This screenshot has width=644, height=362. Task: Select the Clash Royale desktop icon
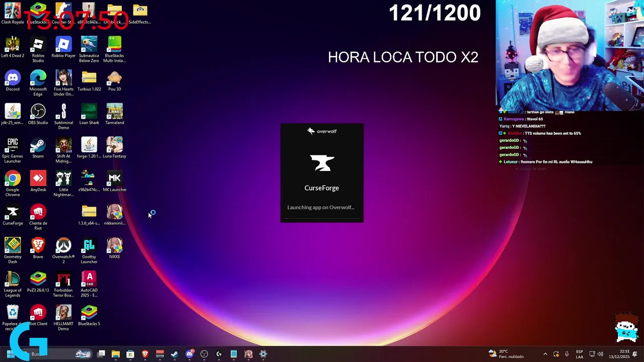[x=13, y=14]
